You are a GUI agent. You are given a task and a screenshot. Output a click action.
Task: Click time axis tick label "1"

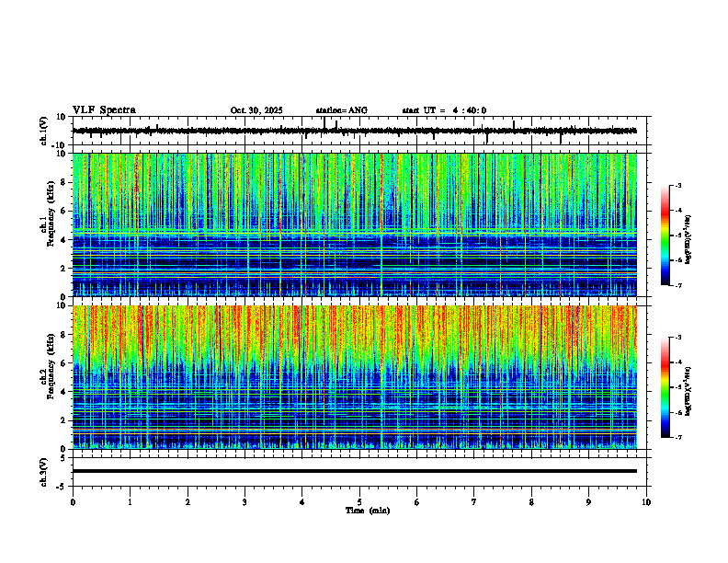coord(130,502)
